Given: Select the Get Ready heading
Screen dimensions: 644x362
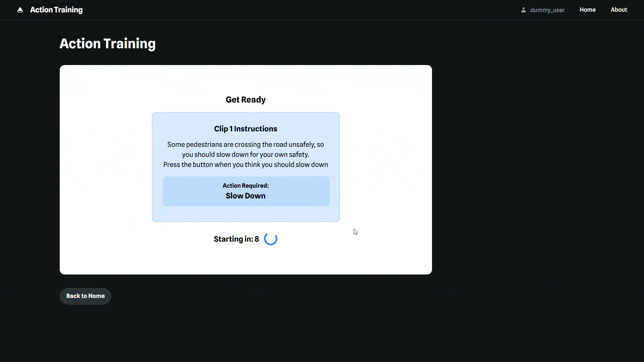Looking at the screenshot, I should click(246, 100).
